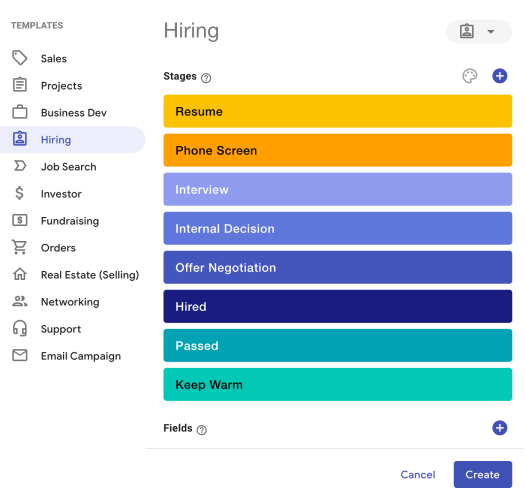The height and width of the screenshot is (500, 525).
Task: Select the dark navy Hired stage
Action: click(x=338, y=306)
